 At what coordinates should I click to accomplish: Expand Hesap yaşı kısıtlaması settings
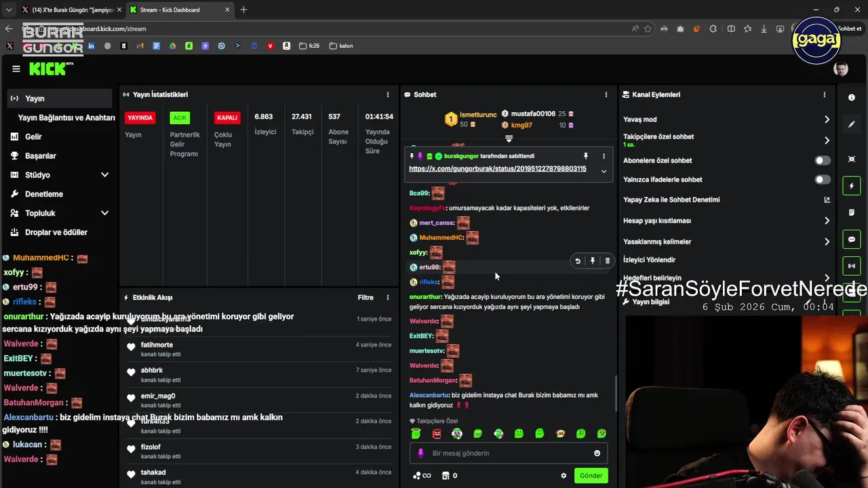[827, 221]
